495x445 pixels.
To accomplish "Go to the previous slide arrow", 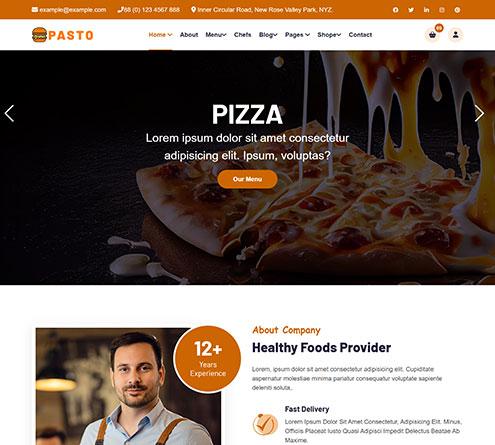I will [9, 114].
